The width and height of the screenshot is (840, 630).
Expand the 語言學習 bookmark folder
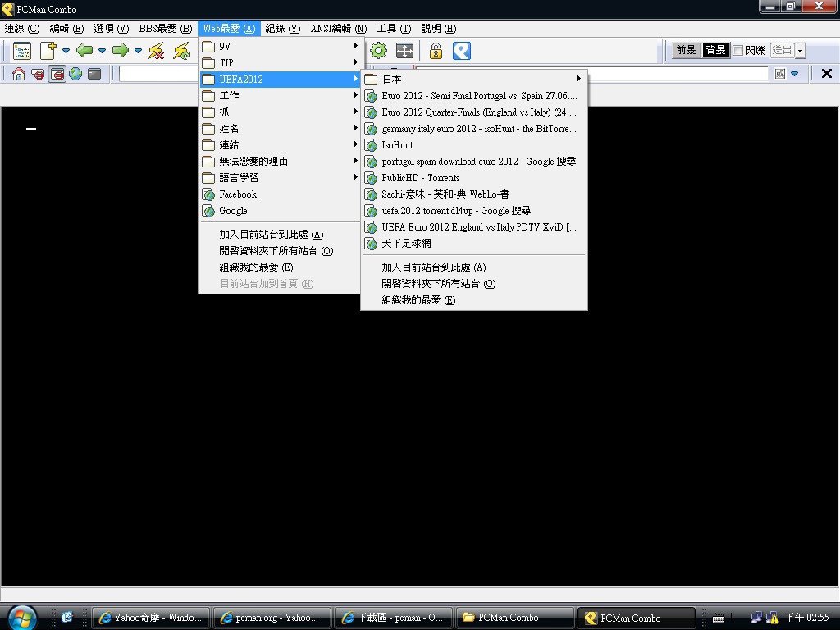[281, 178]
